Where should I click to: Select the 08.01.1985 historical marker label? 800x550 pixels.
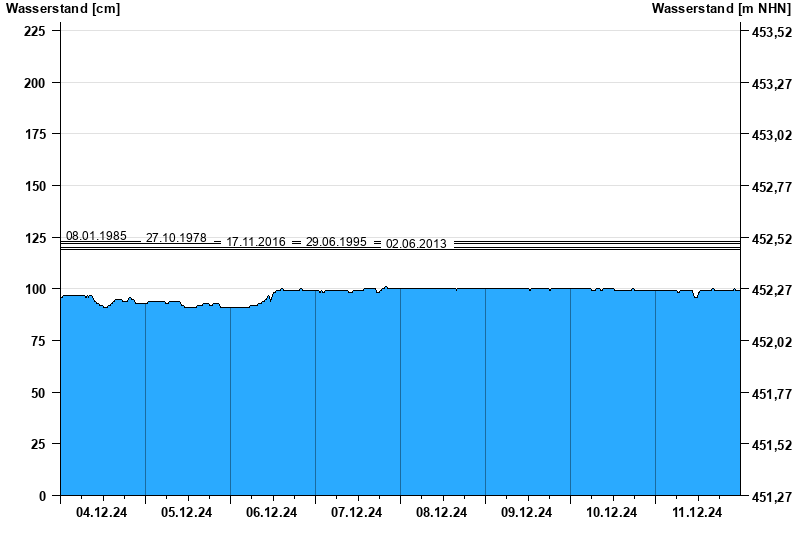coord(96,236)
